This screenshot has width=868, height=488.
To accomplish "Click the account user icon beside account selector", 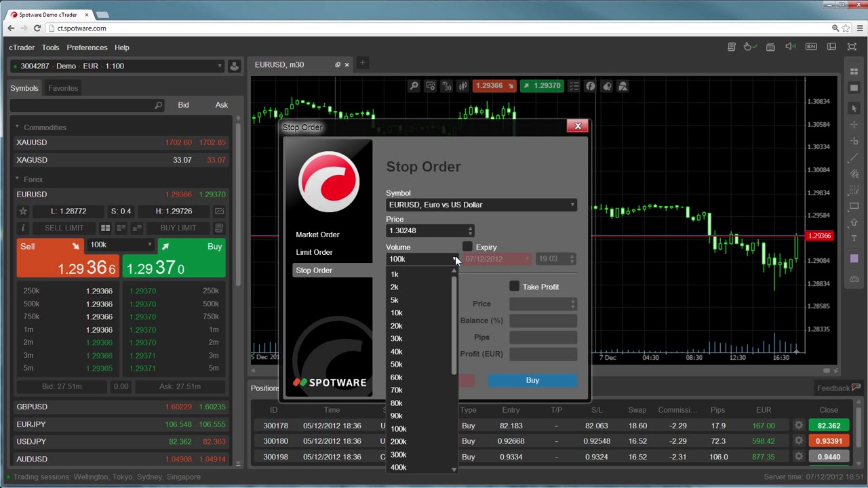I will (234, 66).
